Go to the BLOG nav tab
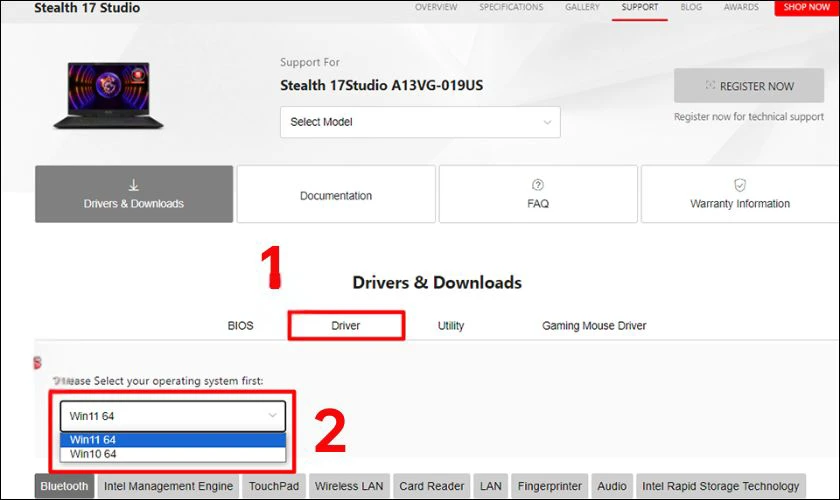 coord(691,8)
